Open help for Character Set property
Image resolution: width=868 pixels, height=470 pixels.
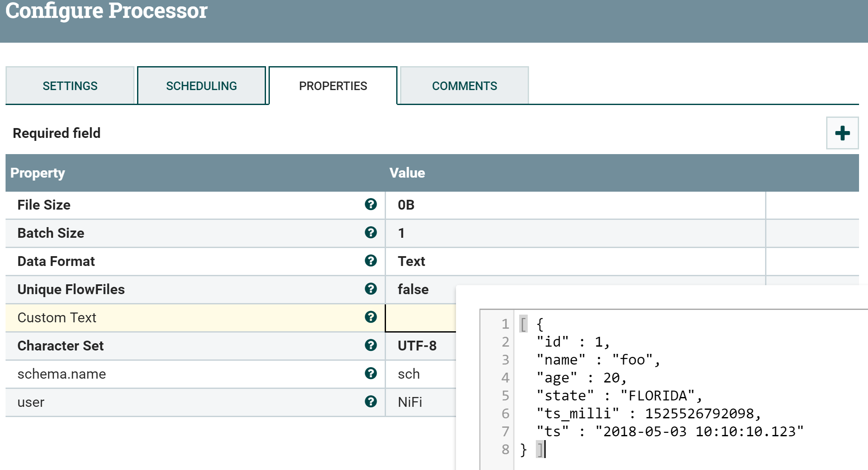coord(371,346)
